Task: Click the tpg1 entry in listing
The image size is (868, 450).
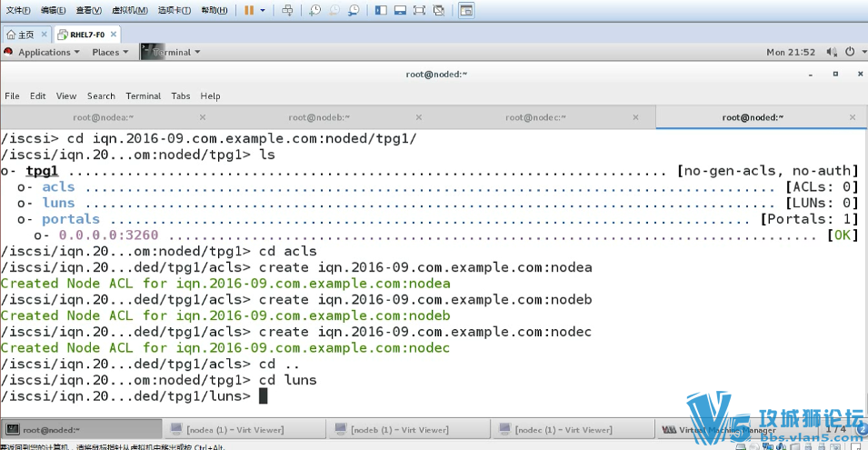Action: (x=42, y=171)
